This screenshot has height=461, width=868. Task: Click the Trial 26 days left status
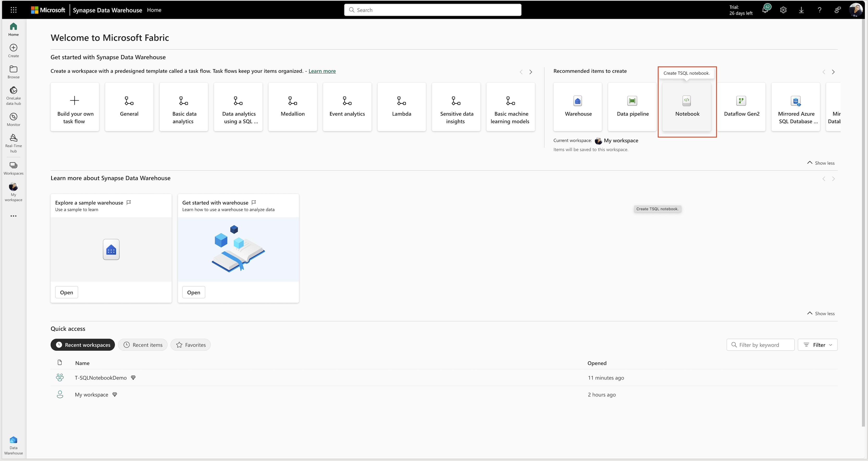pyautogui.click(x=741, y=10)
